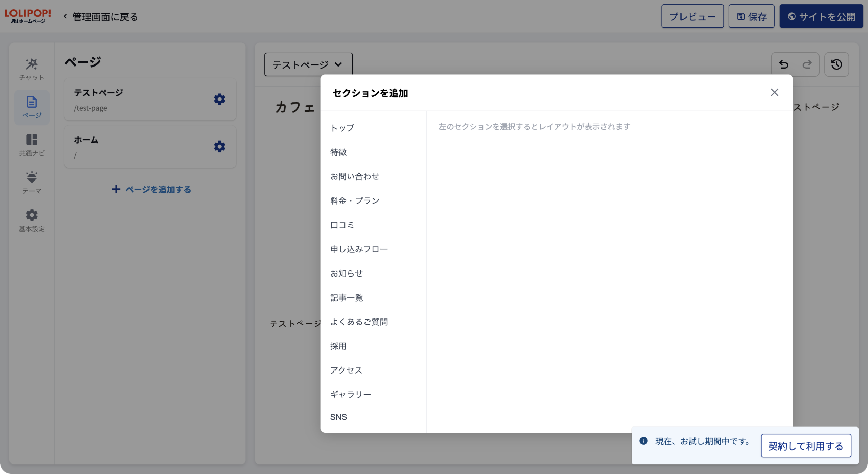The height and width of the screenshot is (474, 868).
Task: Expand the テストページ page dropdown
Action: pyautogui.click(x=308, y=64)
